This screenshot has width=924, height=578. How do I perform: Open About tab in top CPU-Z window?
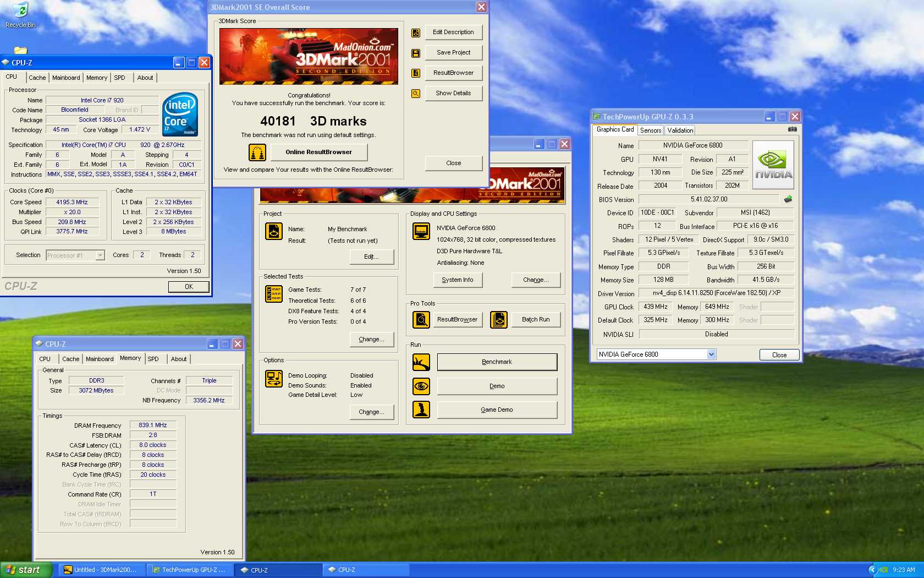tap(145, 78)
